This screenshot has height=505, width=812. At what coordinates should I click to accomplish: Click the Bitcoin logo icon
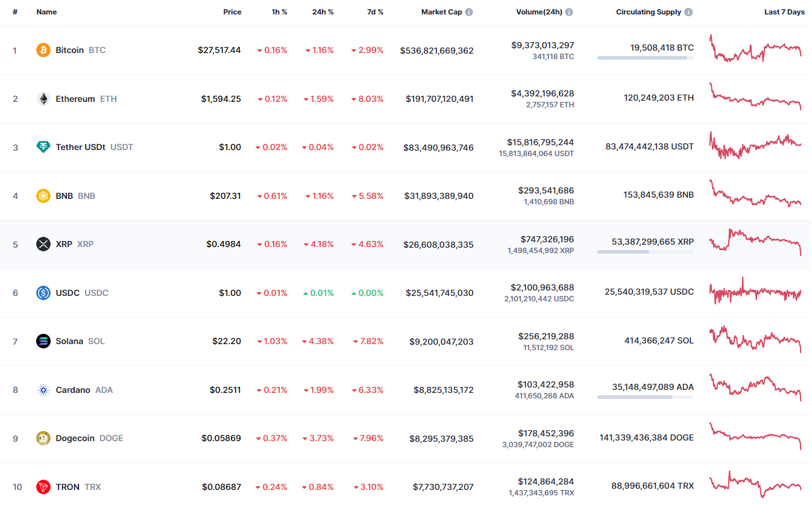pos(43,50)
